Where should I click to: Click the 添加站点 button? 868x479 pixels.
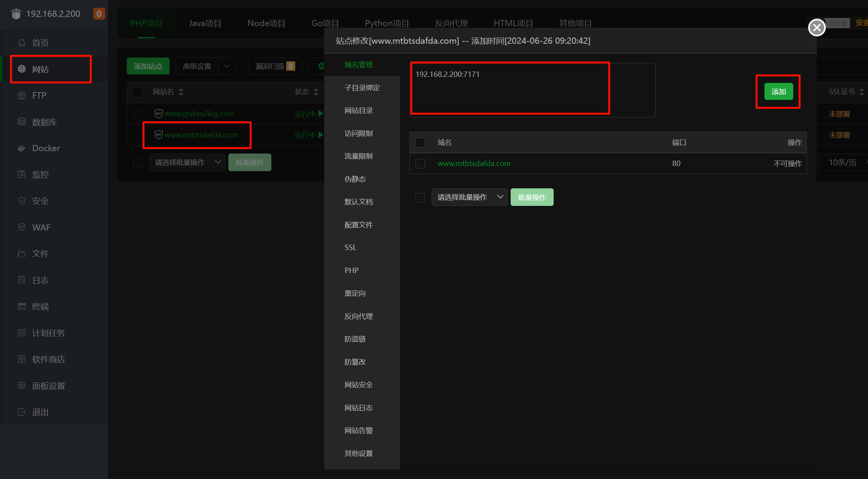[148, 66]
